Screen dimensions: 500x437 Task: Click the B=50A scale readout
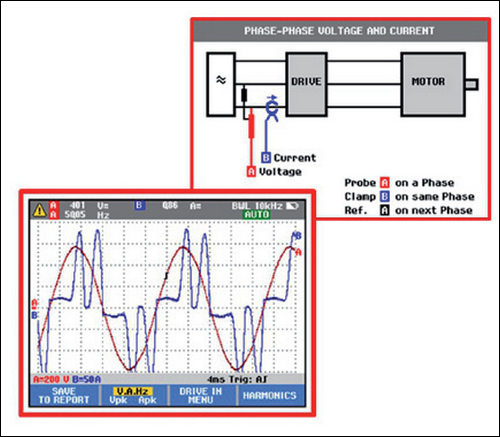[x=86, y=379]
